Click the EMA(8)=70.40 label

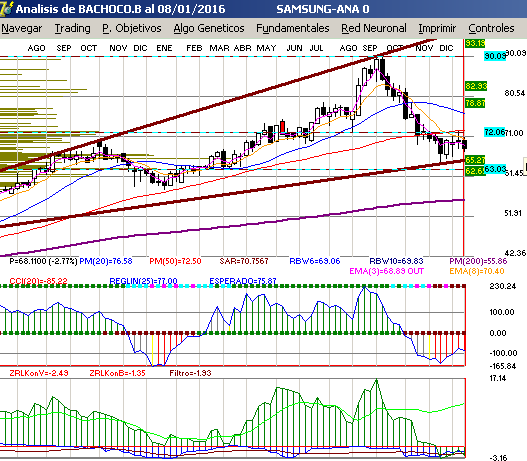(x=477, y=271)
